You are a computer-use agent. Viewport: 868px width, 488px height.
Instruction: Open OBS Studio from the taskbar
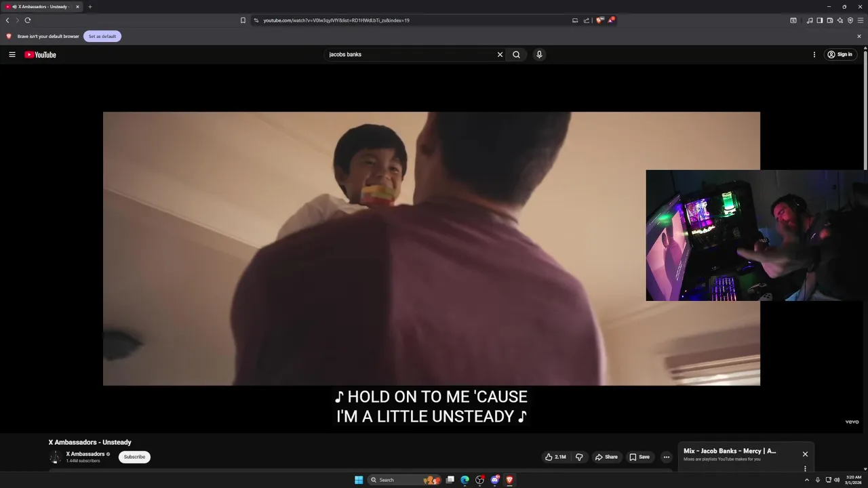click(479, 480)
